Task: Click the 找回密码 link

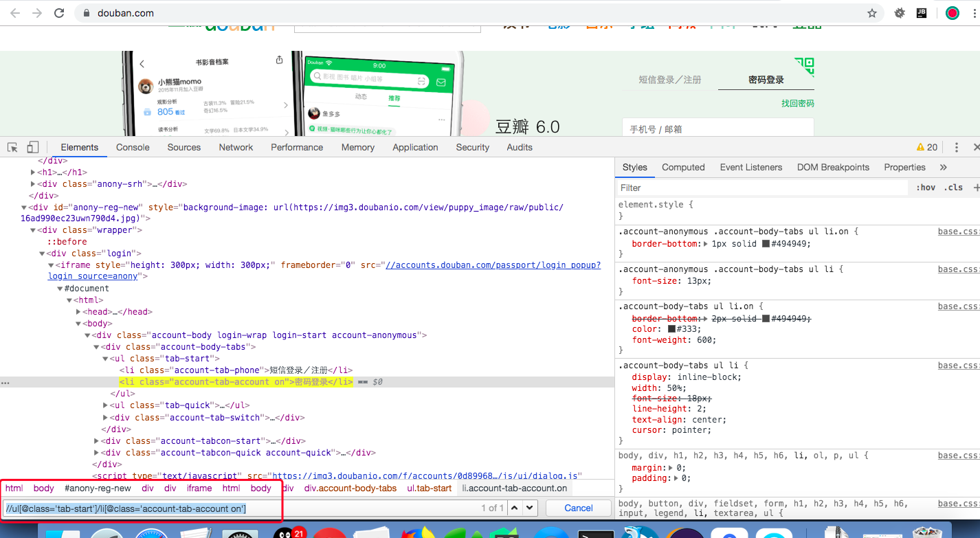Action: (x=797, y=103)
